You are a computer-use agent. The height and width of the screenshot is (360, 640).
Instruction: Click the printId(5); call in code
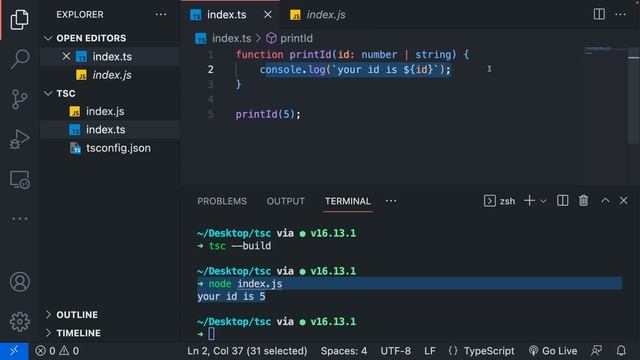tap(268, 114)
